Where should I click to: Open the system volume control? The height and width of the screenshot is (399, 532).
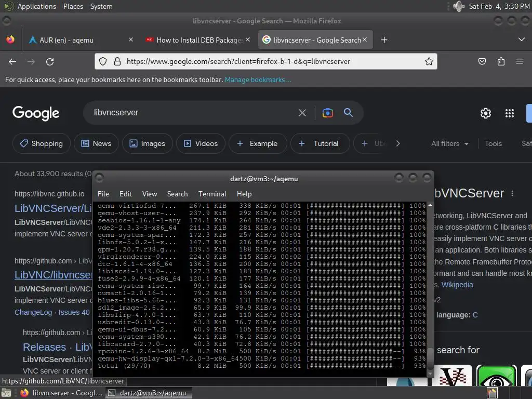tap(459, 6)
